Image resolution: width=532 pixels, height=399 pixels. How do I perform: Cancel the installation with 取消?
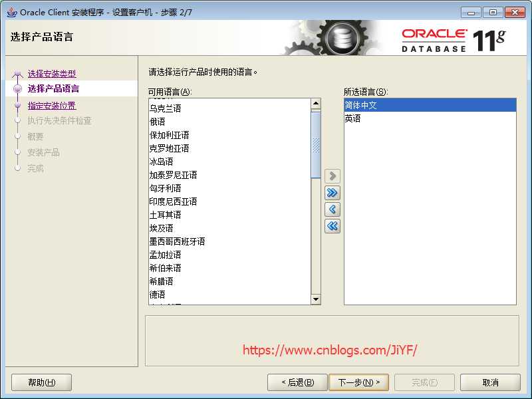coord(490,383)
